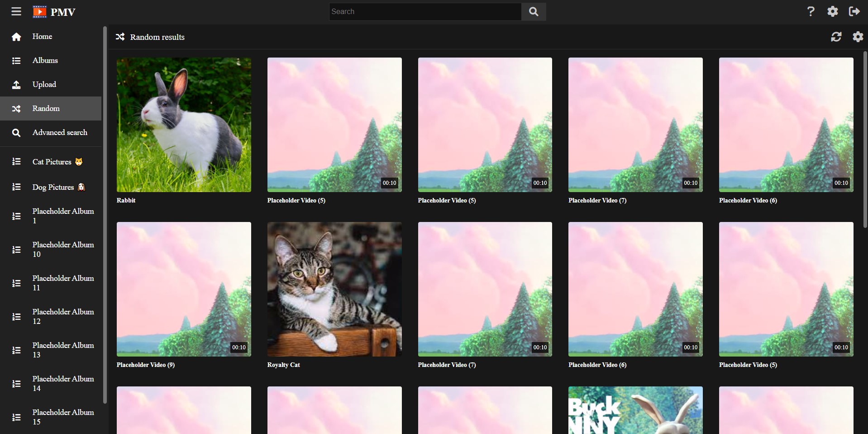Click the Albums list icon
Viewport: 868px width, 434px height.
click(x=16, y=61)
